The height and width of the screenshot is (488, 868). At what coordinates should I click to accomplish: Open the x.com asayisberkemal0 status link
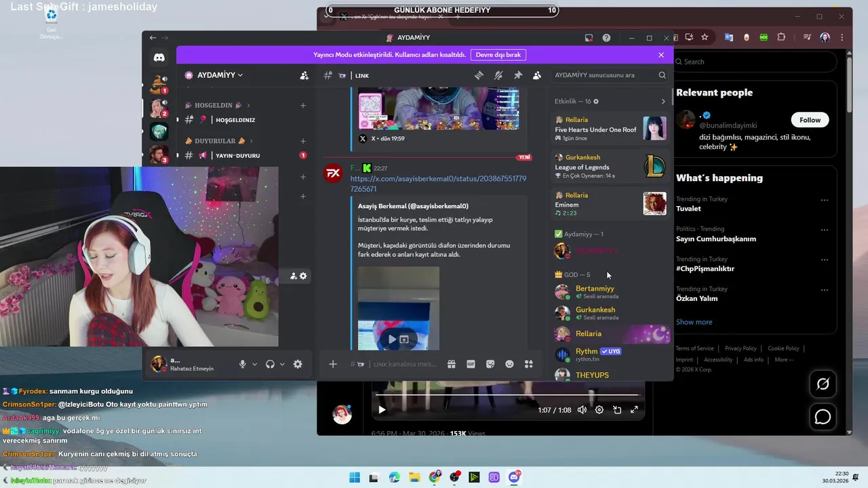point(438,183)
